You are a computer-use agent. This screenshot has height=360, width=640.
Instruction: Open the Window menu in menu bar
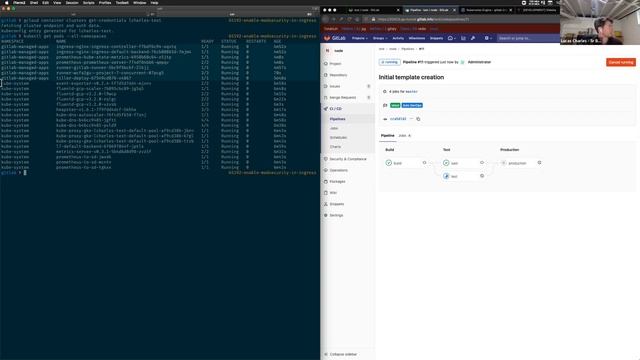point(140,2)
